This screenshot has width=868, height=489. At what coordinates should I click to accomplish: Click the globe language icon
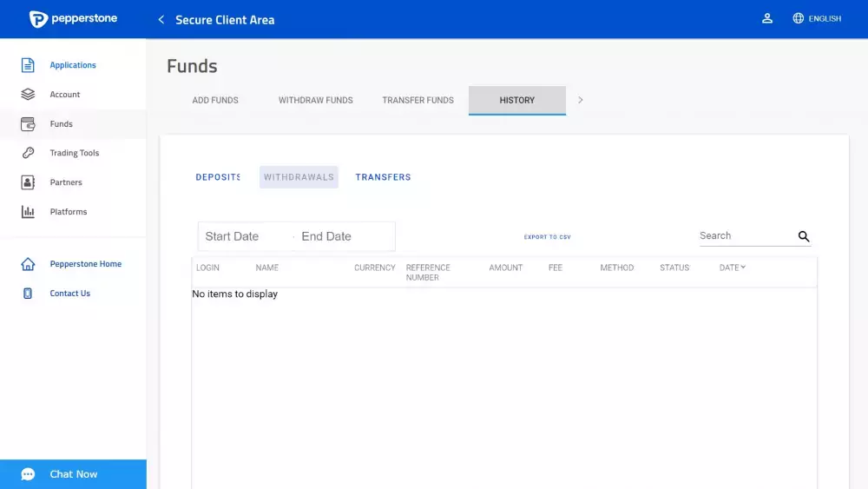pos(798,19)
